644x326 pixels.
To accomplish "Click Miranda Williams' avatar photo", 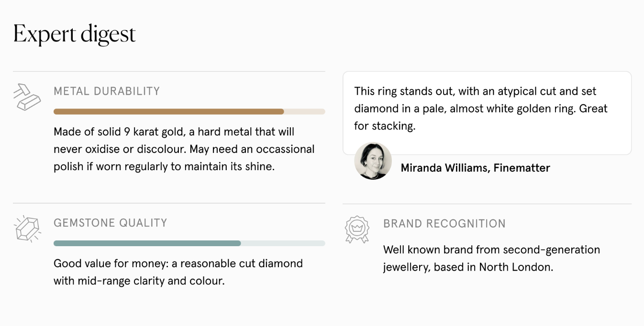I will (373, 161).
